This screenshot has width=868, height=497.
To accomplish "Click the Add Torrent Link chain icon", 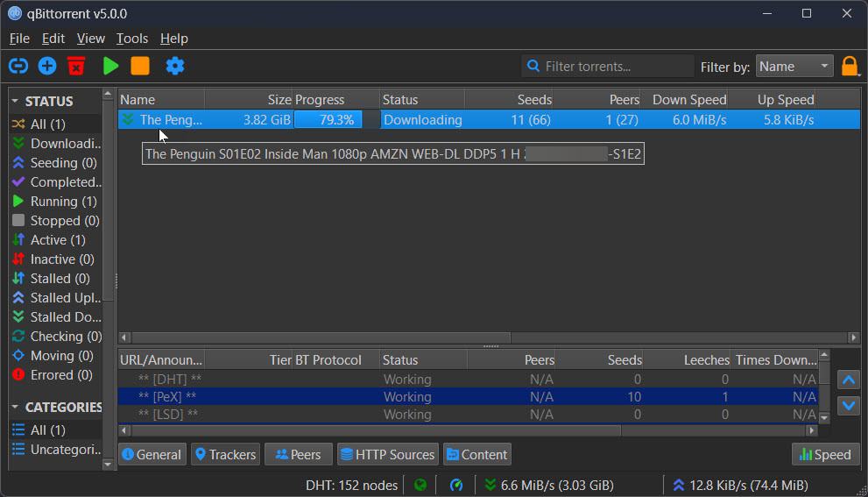I will click(18, 66).
